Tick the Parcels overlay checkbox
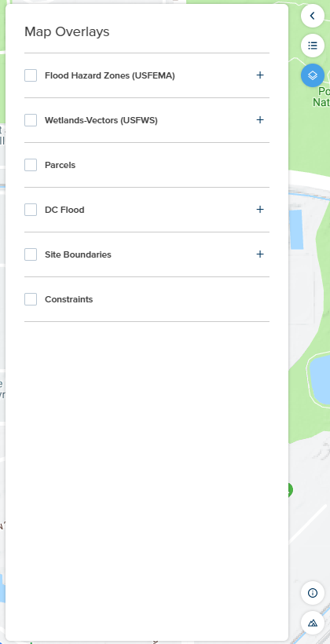The width and height of the screenshot is (330, 644). (x=31, y=165)
